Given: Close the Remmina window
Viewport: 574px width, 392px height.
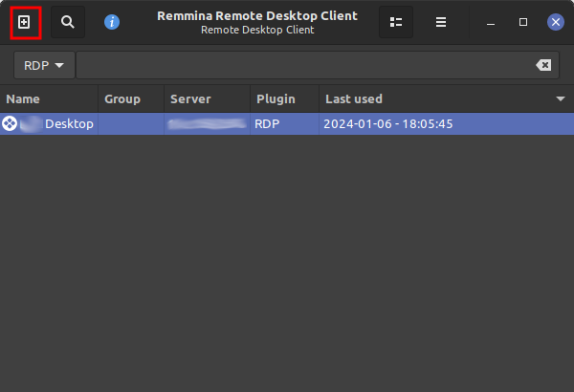Looking at the screenshot, I should click(x=556, y=22).
